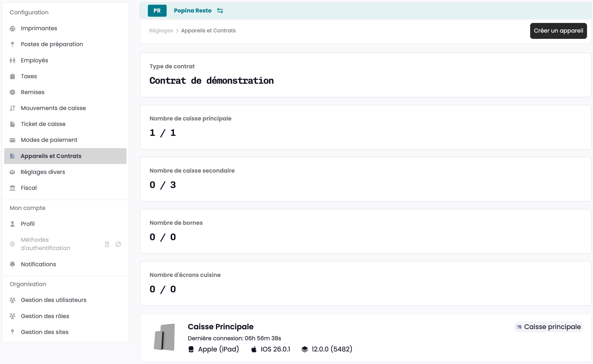Click the hourglass icon next to Méthodes d'authentification
The width and height of the screenshot is (593, 364).
[107, 244]
